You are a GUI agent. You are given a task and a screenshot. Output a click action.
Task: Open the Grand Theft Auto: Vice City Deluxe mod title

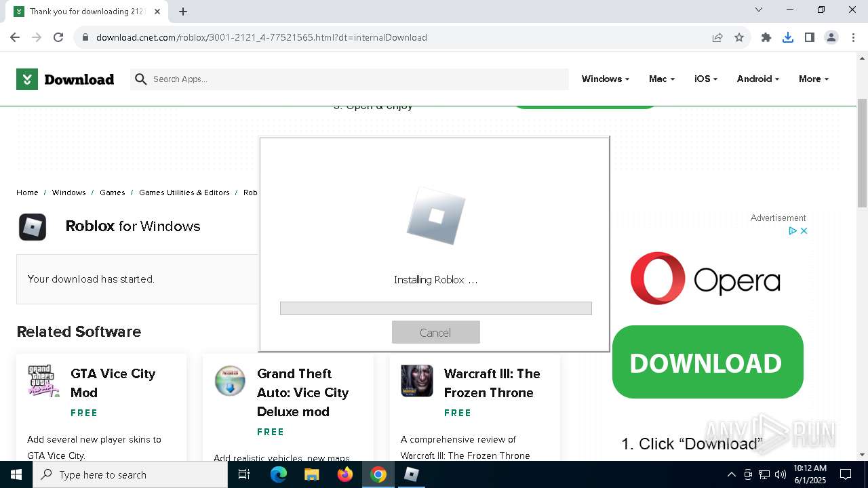303,392
